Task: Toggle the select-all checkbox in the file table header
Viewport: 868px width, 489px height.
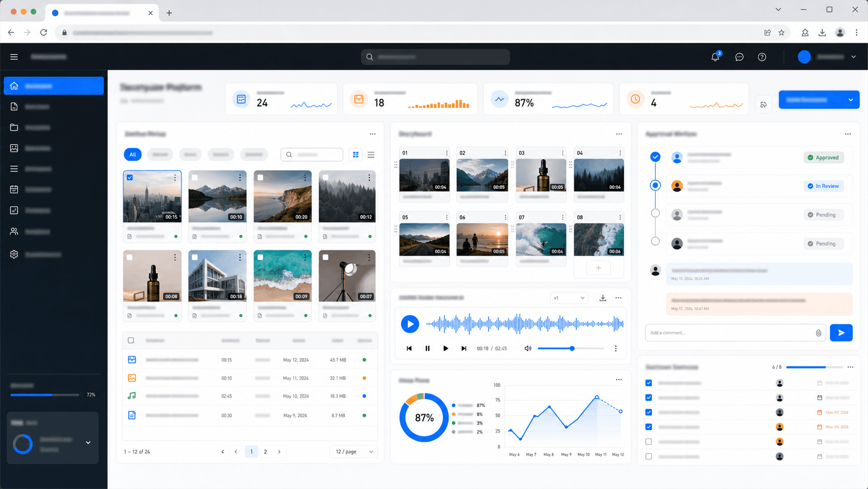Action: coord(131,340)
